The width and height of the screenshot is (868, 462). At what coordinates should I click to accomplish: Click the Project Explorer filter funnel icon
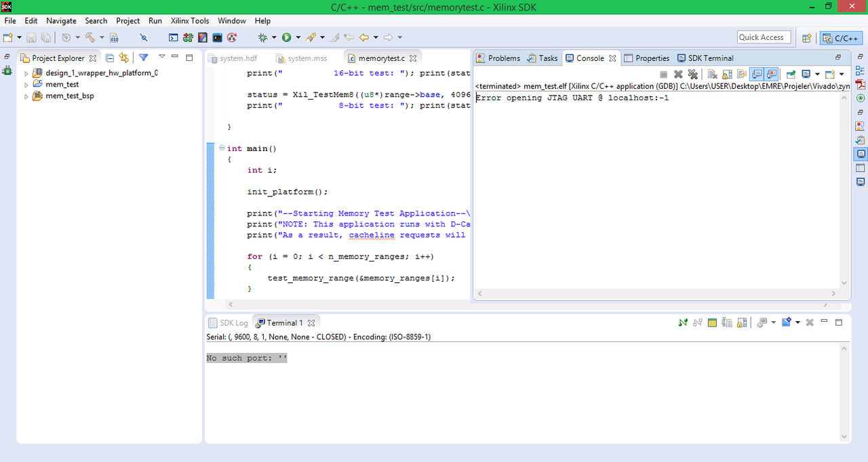144,58
